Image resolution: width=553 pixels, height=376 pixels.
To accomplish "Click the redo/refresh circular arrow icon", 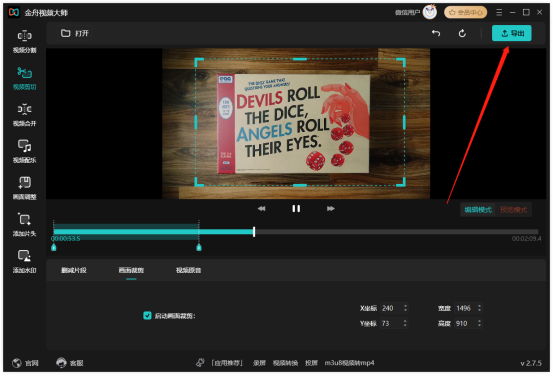I will tap(462, 33).
